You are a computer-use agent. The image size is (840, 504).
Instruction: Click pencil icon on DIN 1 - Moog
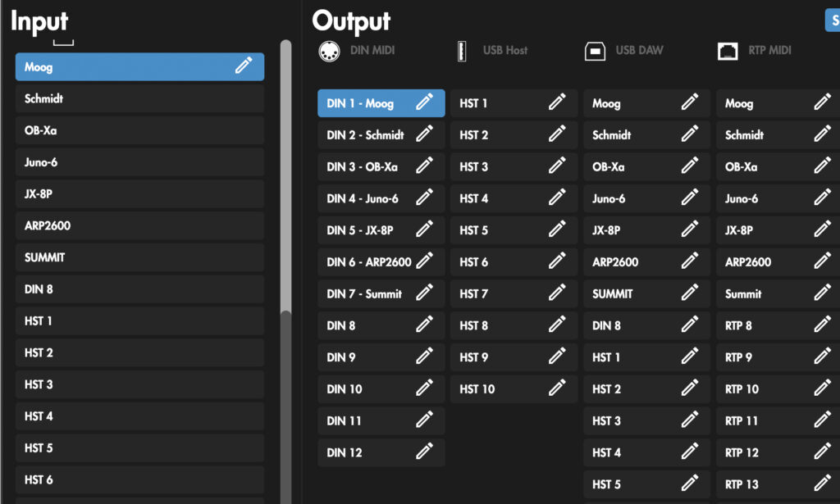pos(424,102)
